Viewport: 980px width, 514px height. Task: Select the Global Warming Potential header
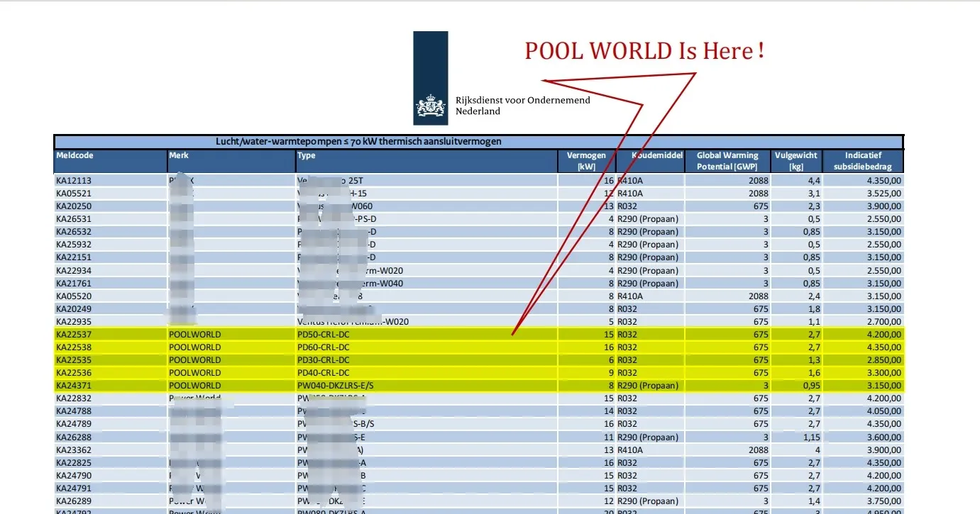(727, 161)
